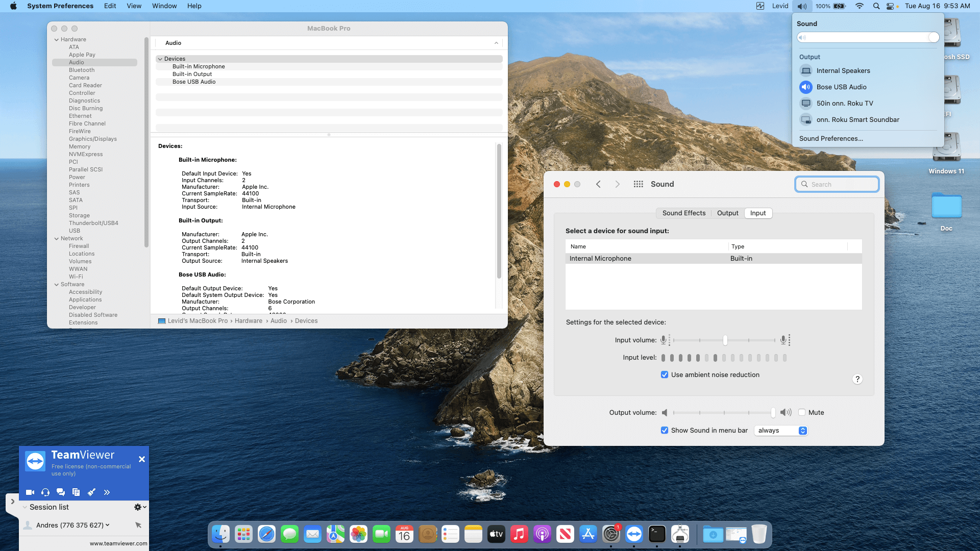The image size is (980, 551).
Task: Open the View menu in menu bar
Action: (134, 6)
